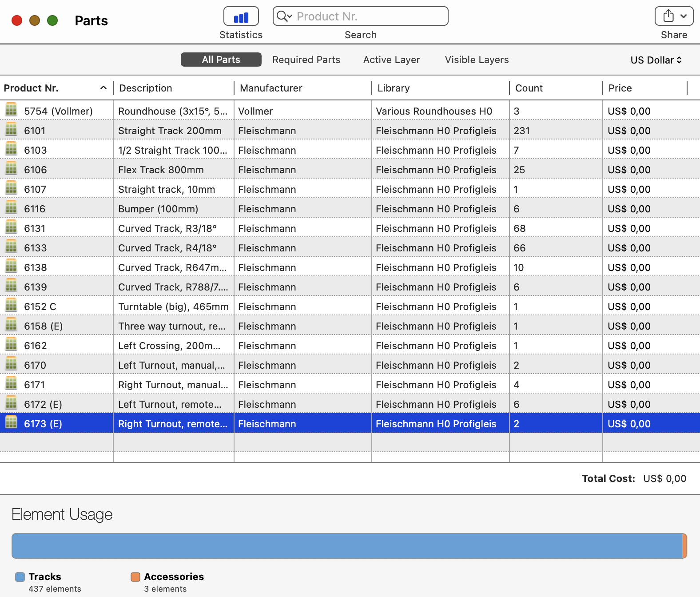Switch to the Visible Layers tab
The height and width of the screenshot is (597, 700).
(x=477, y=60)
